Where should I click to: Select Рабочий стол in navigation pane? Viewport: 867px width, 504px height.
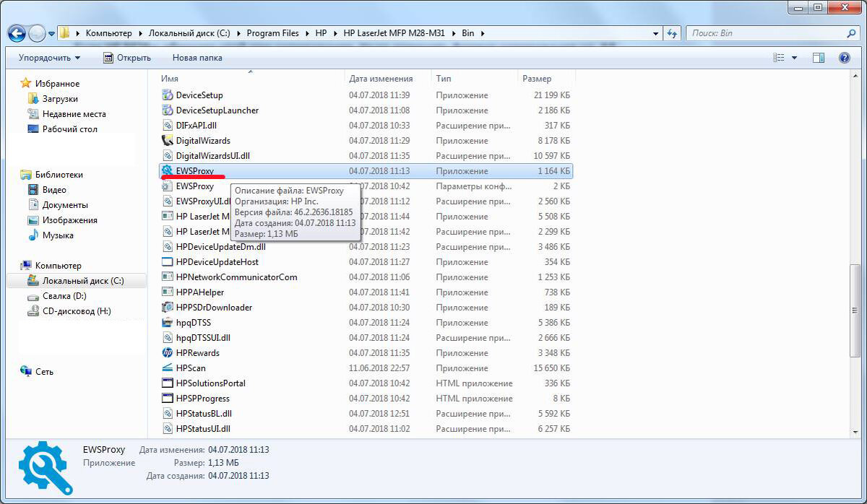69,129
